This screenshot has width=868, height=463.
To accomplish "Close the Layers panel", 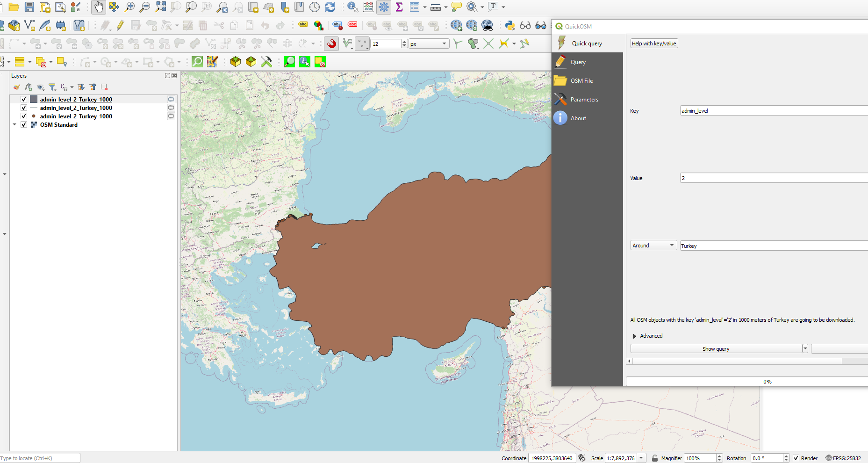I will point(174,75).
